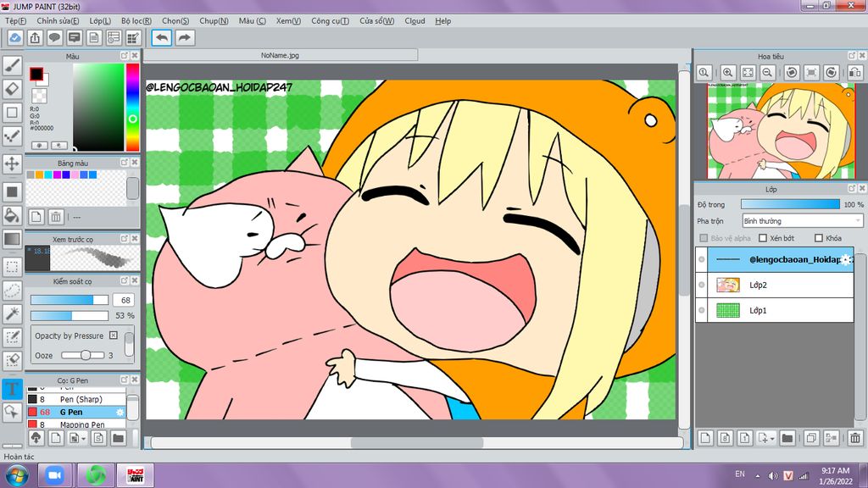The height and width of the screenshot is (488, 868).
Task: Duplicate layer icon in layer panel
Action: 811,438
